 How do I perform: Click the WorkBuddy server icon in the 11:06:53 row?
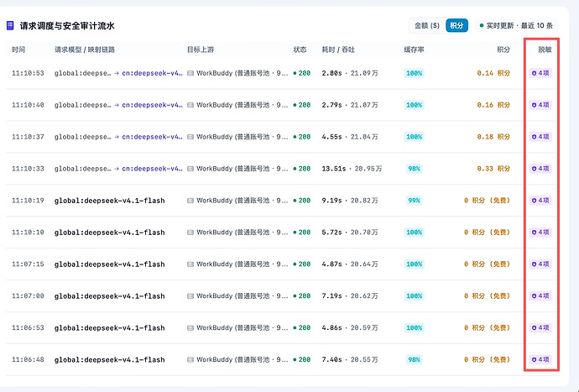coord(190,327)
